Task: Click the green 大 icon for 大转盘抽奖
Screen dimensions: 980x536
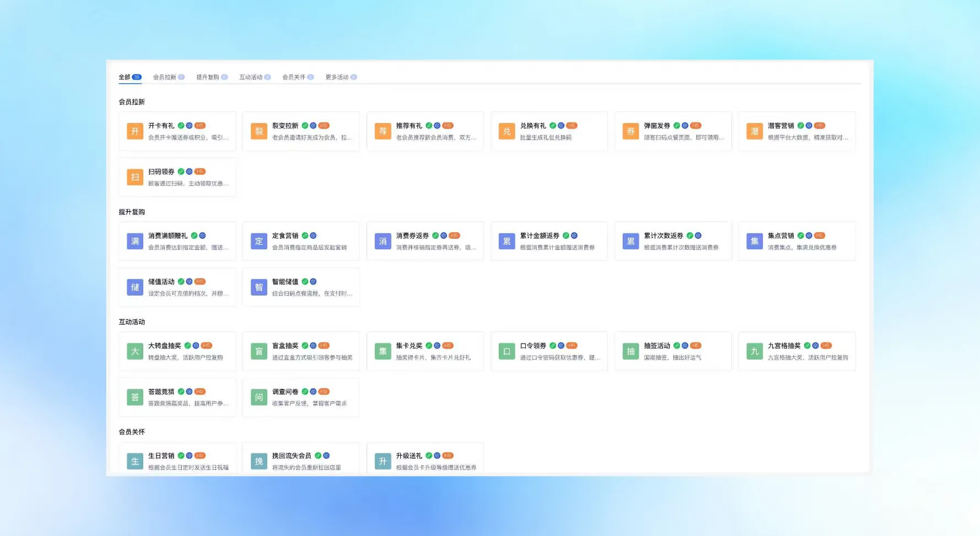Action: click(134, 351)
